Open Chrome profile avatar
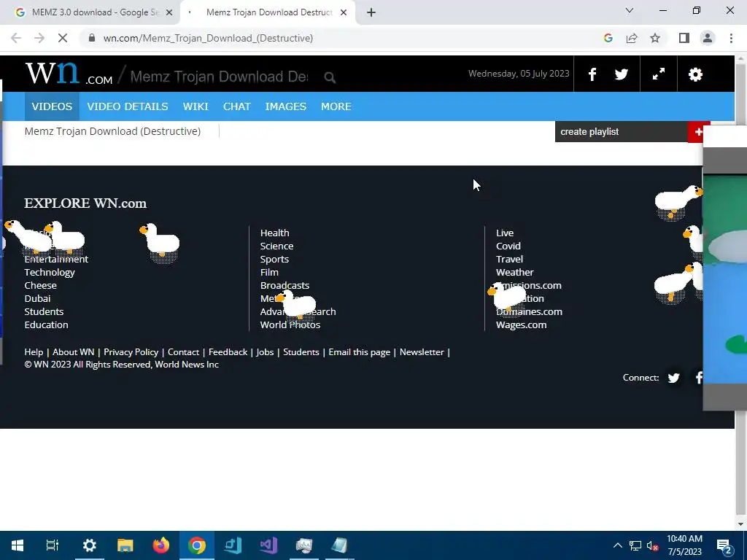Image resolution: width=747 pixels, height=560 pixels. coord(708,38)
